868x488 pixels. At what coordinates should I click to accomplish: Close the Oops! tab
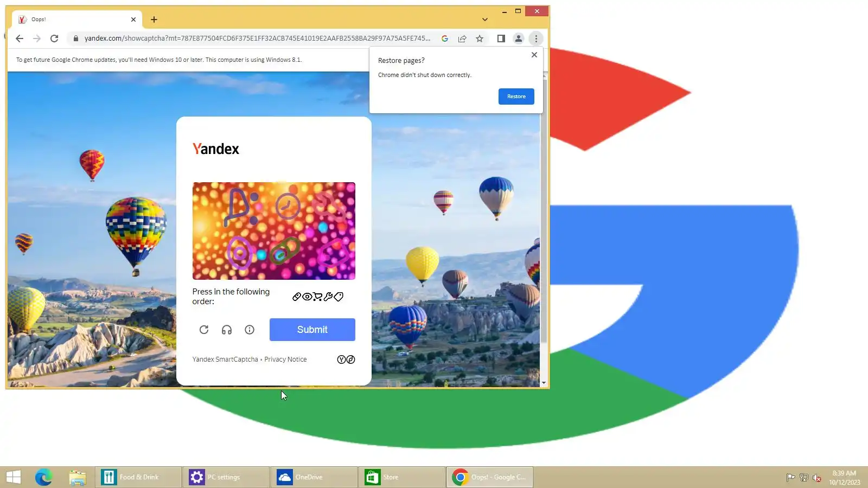[x=133, y=20]
